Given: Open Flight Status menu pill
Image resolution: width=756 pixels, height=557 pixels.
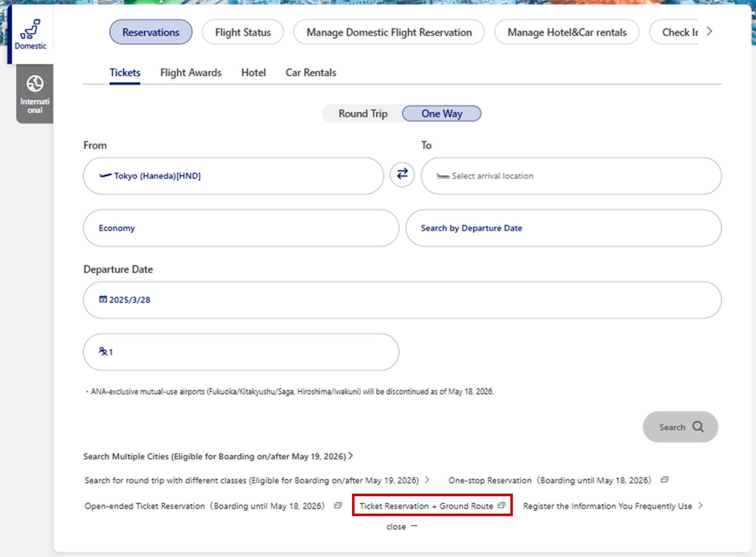Looking at the screenshot, I should [x=243, y=32].
